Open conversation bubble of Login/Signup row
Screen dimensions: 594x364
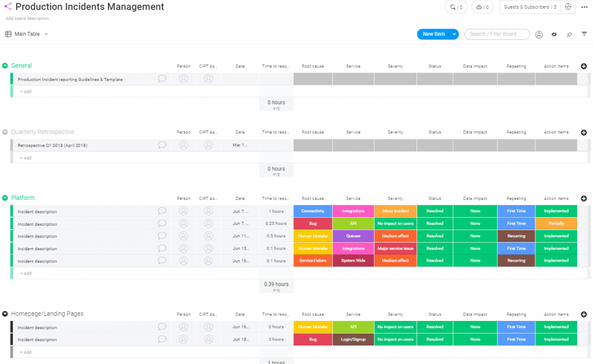[x=162, y=339]
